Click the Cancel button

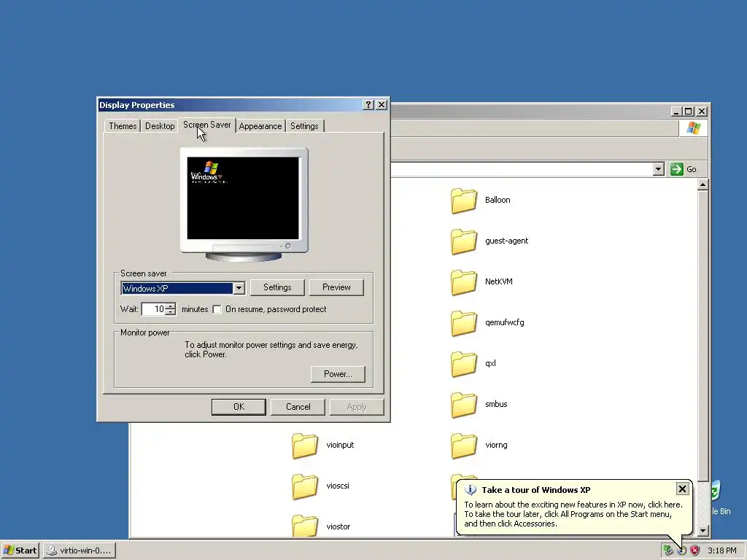(x=298, y=407)
